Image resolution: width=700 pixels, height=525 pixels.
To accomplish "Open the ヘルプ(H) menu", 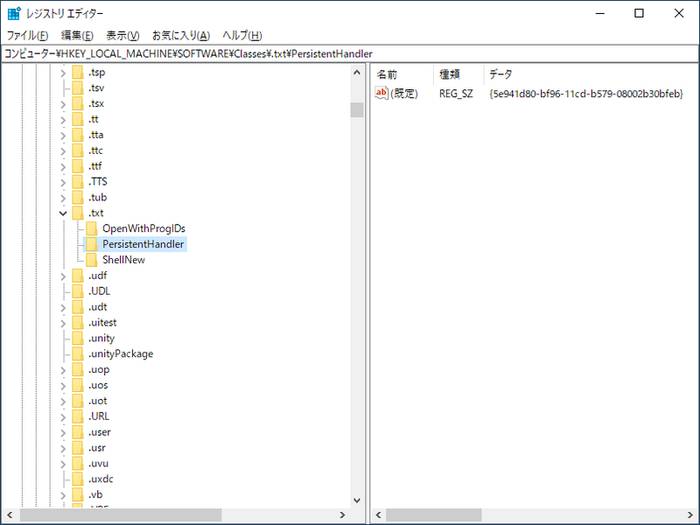I will (x=242, y=35).
